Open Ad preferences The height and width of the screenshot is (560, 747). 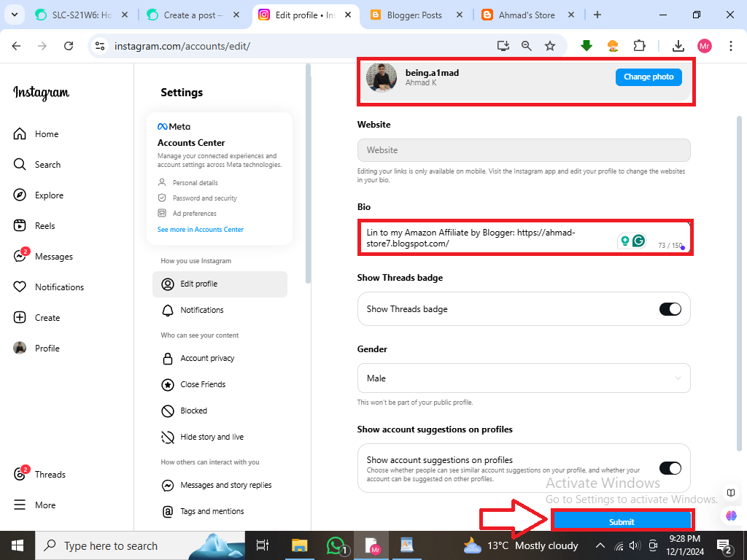187,213
